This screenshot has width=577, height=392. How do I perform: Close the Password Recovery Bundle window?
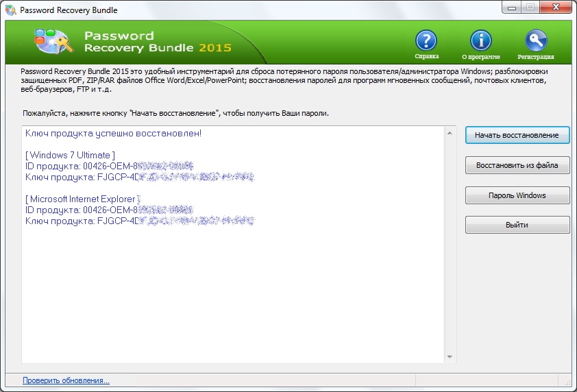coord(554,9)
